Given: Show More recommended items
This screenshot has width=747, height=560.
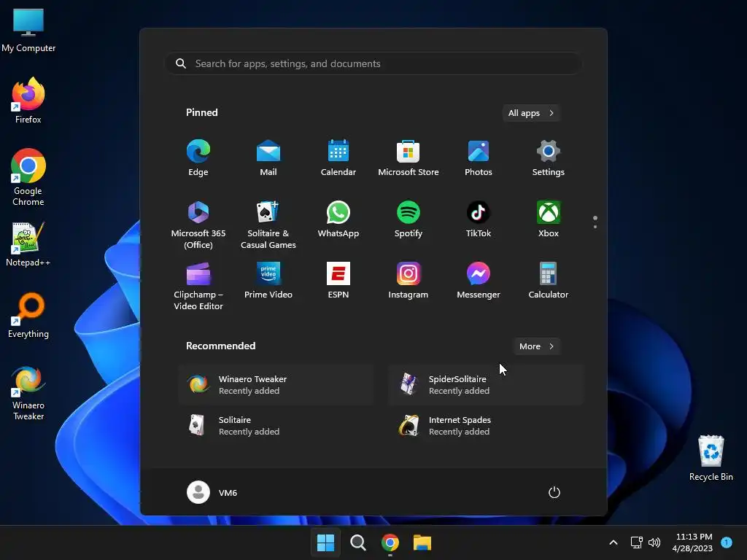Looking at the screenshot, I should tap(536, 346).
